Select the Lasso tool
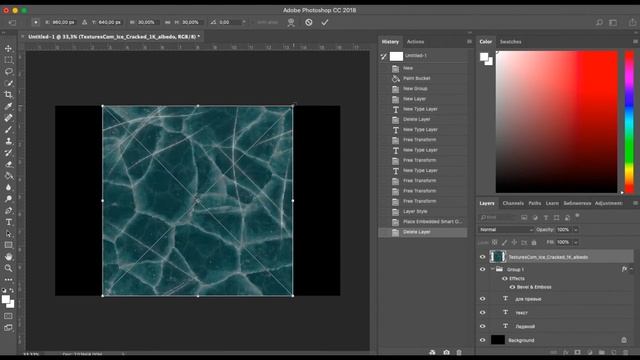This screenshot has height=360, width=640. click(x=8, y=71)
